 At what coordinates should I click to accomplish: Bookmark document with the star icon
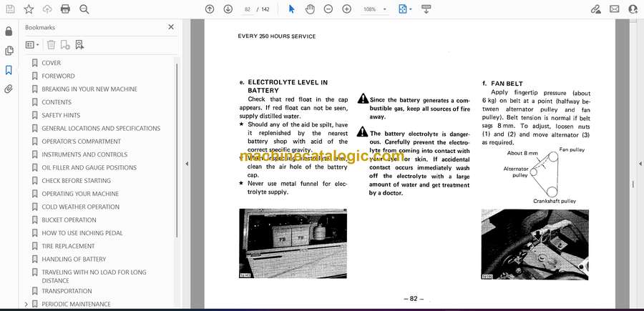point(29,9)
